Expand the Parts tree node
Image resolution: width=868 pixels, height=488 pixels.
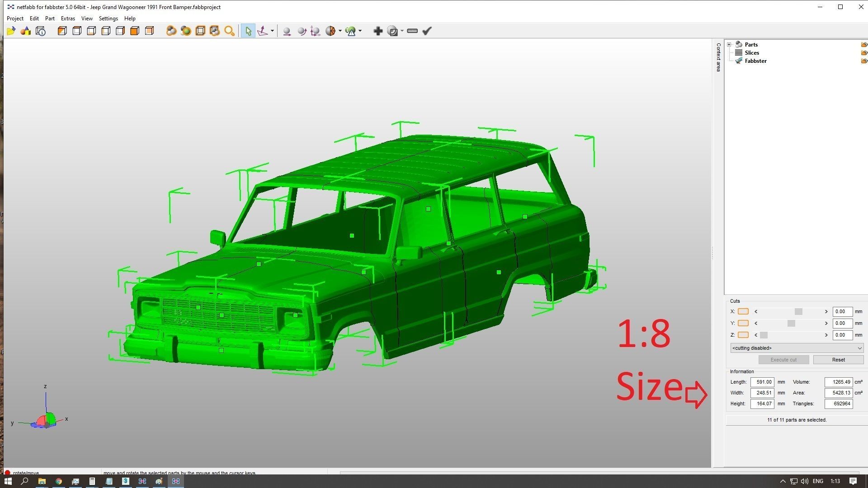tap(729, 44)
